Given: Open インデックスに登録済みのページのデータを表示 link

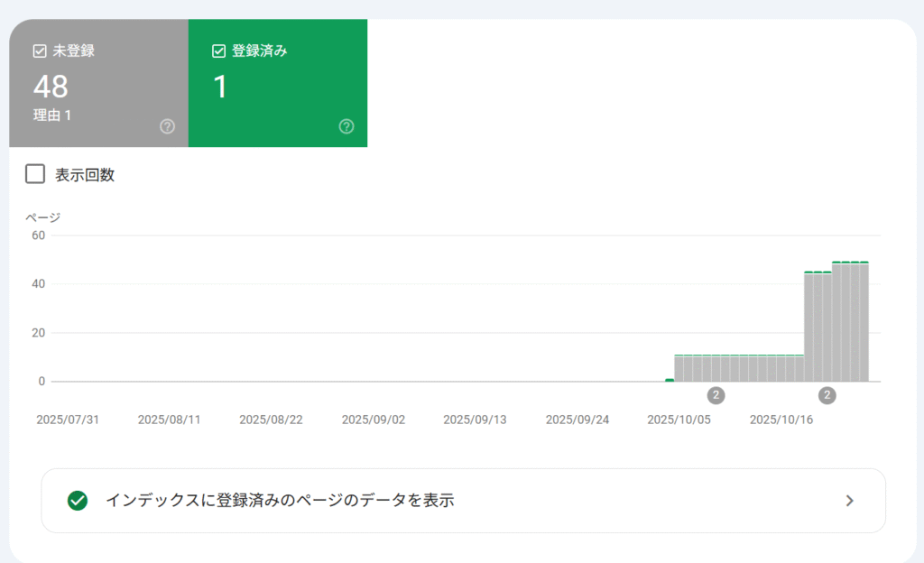Looking at the screenshot, I should tap(280, 501).
